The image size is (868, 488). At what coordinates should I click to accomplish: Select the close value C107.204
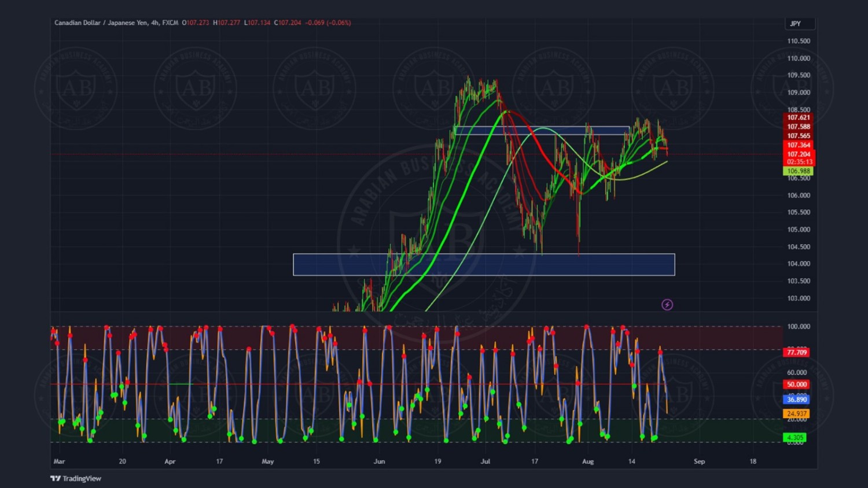point(288,23)
